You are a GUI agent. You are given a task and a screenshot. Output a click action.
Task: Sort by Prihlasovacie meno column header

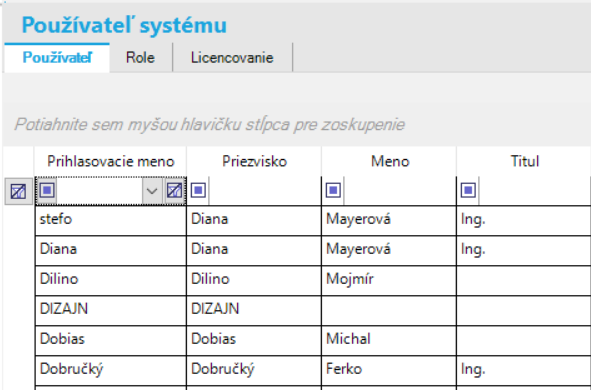(110, 161)
